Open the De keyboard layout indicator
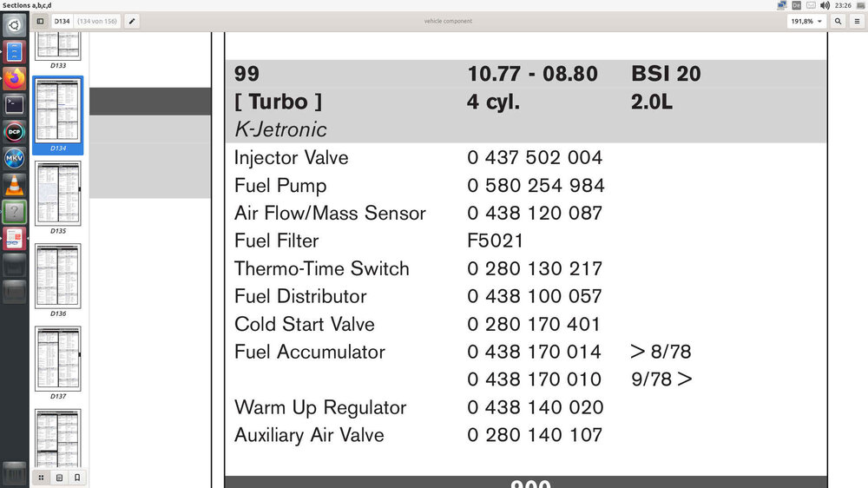868x488 pixels. [x=796, y=5]
